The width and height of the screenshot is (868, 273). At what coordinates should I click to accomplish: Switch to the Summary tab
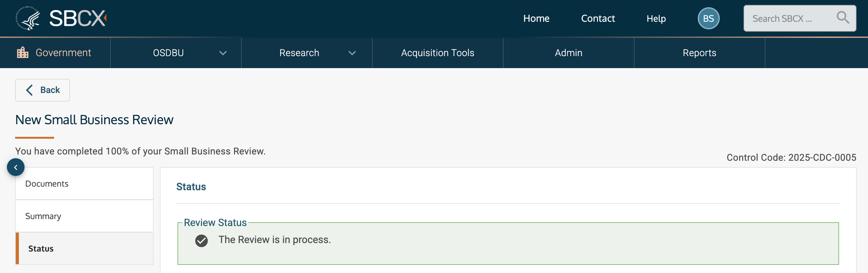tap(84, 216)
